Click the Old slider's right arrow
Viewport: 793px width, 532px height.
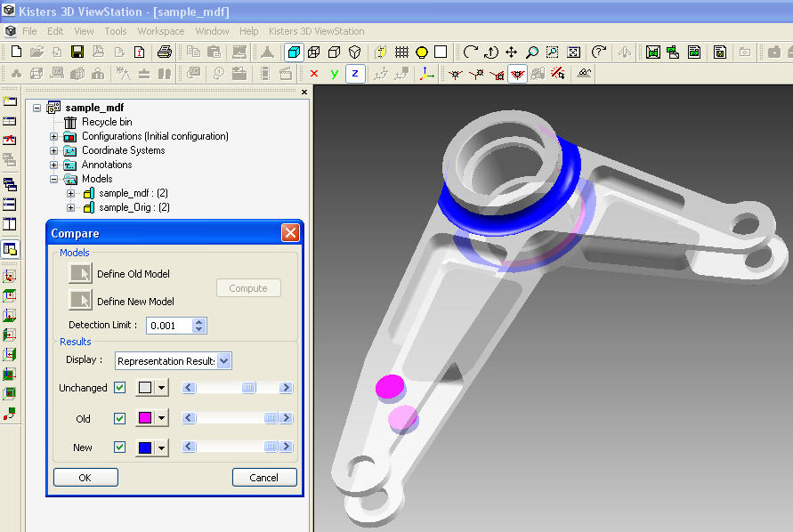287,418
